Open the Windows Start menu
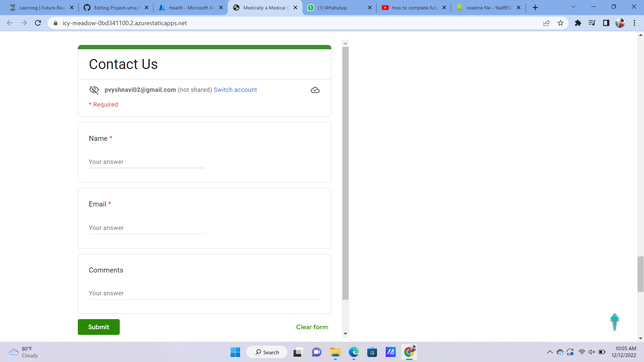 point(235,352)
